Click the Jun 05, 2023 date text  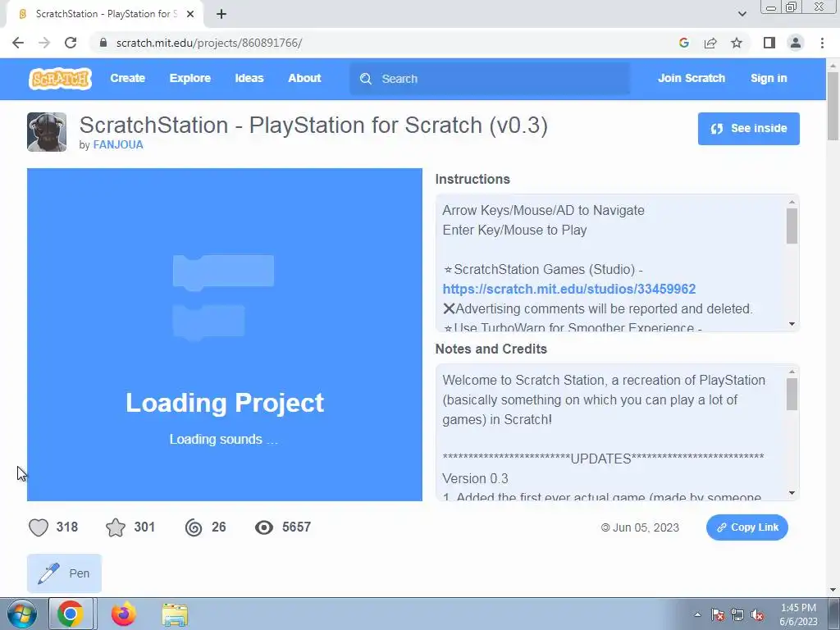click(646, 527)
